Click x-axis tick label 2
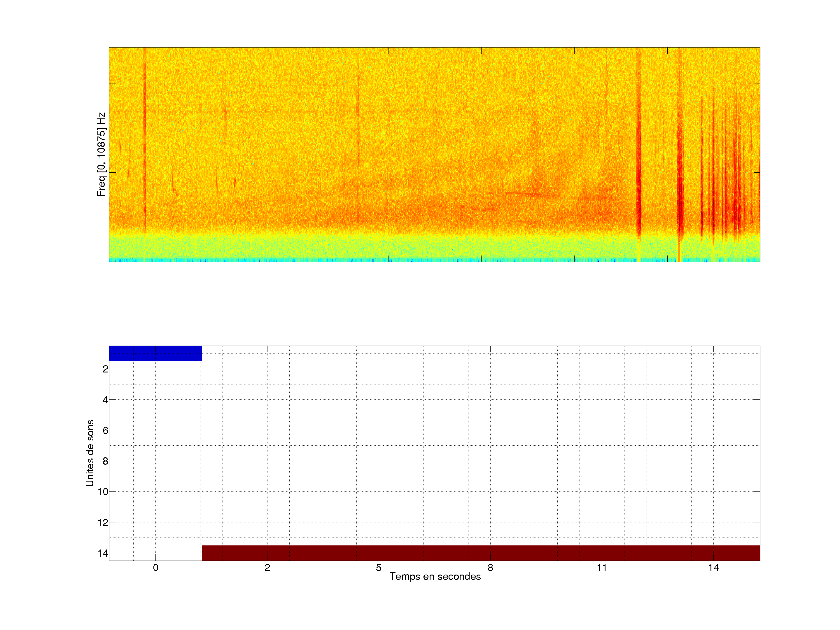Viewport: 840px width, 630px height. click(267, 568)
